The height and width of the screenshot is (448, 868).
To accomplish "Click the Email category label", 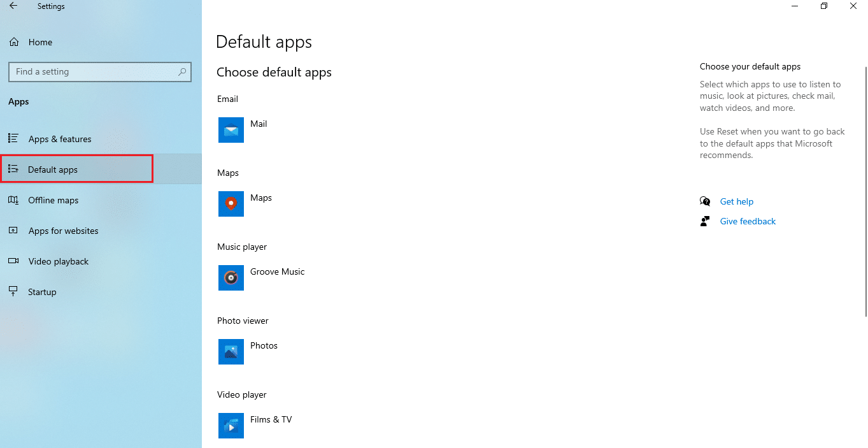I will (x=227, y=99).
